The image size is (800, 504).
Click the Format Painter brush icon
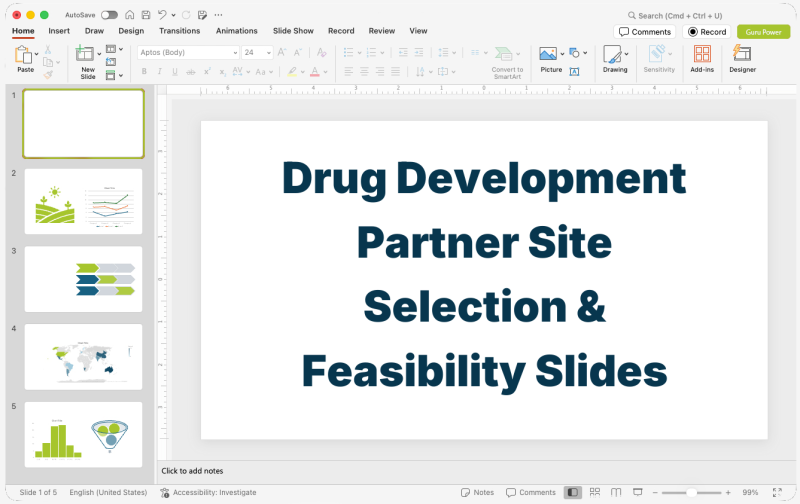(48, 75)
